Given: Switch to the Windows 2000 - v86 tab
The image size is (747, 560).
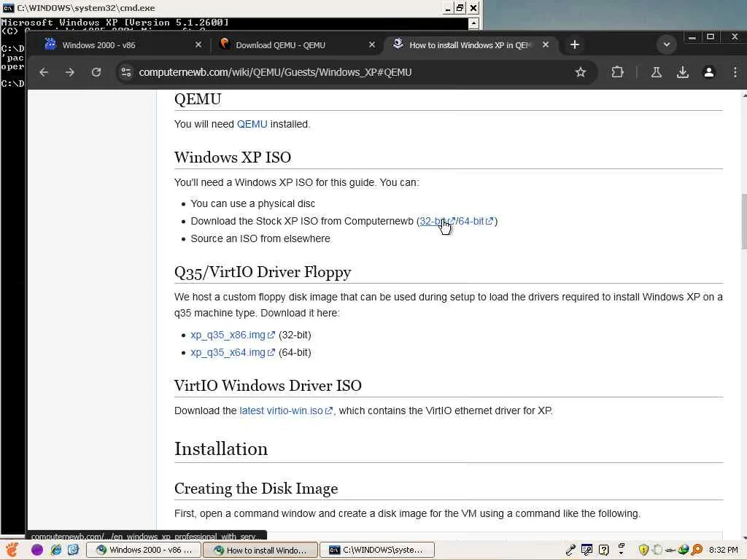Looking at the screenshot, I should pos(118,44).
